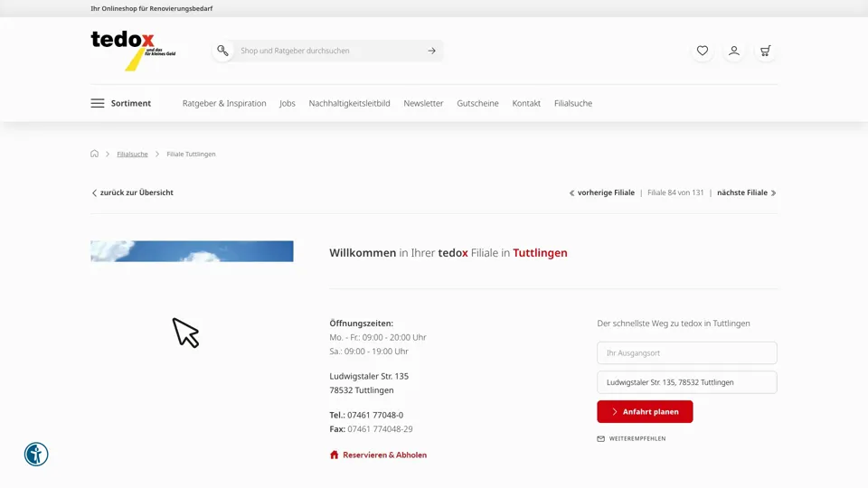Click the destination address field
Image resolution: width=868 pixels, height=488 pixels.
click(687, 382)
